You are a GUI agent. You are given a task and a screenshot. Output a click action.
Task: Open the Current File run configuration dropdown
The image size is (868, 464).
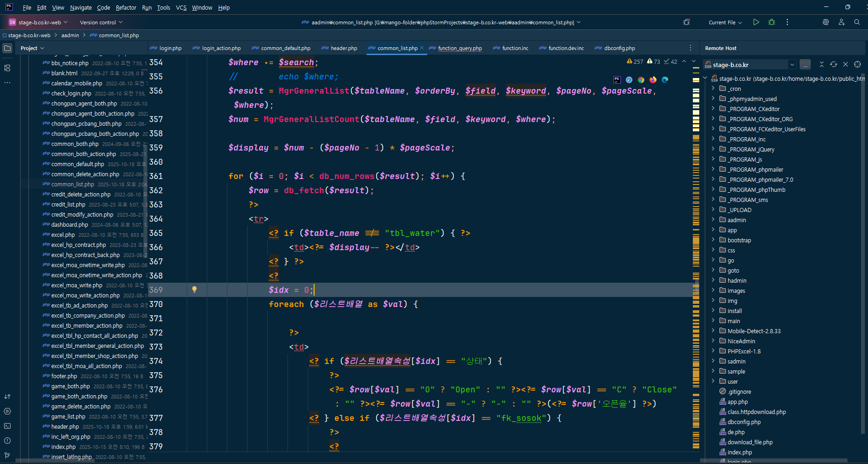725,22
